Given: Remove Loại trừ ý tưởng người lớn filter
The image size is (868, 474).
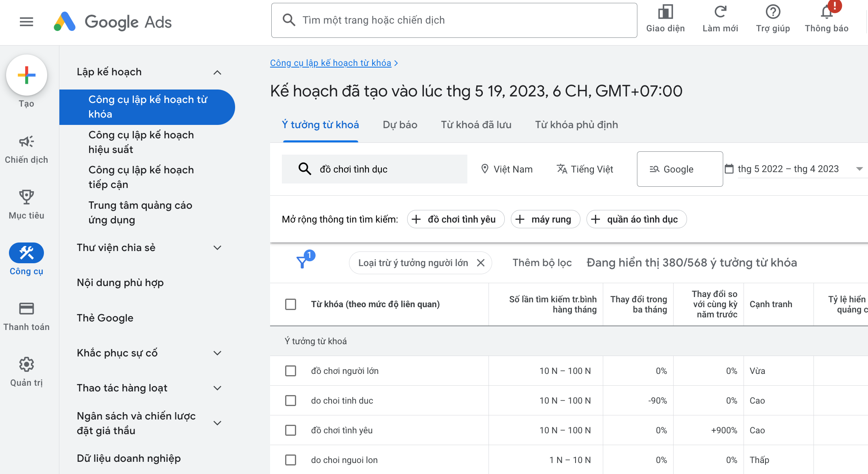Looking at the screenshot, I should (x=481, y=263).
